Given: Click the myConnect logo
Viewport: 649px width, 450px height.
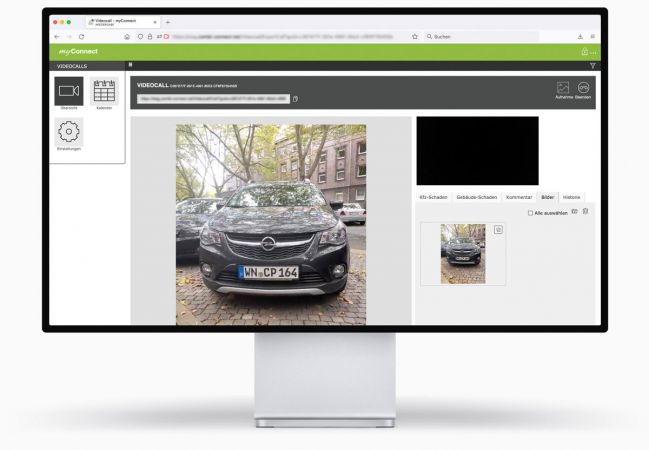Looking at the screenshot, I should coord(78,52).
